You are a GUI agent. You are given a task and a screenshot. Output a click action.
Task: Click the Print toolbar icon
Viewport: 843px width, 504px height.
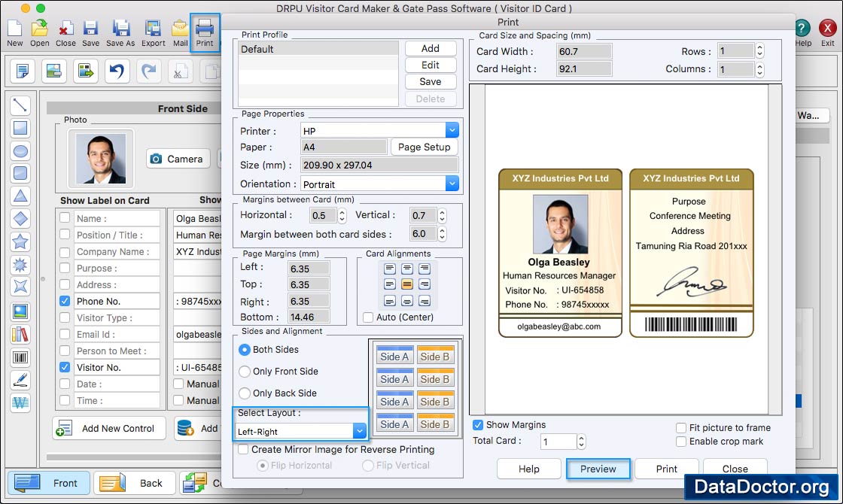coord(204,33)
